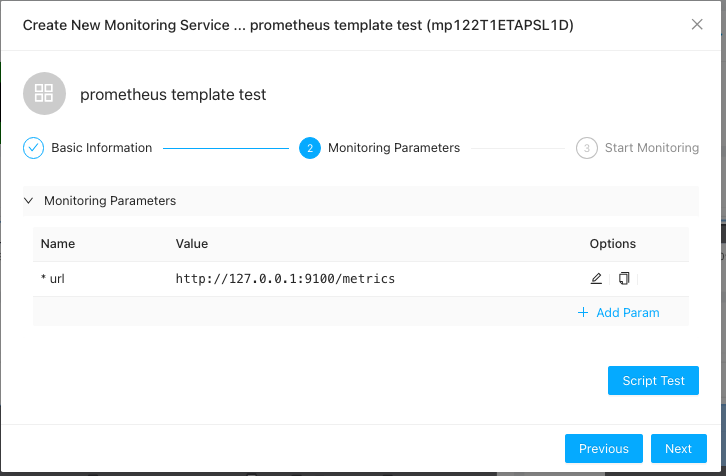Run the Script Test
Viewport: 726px width, 476px height.
(x=653, y=381)
